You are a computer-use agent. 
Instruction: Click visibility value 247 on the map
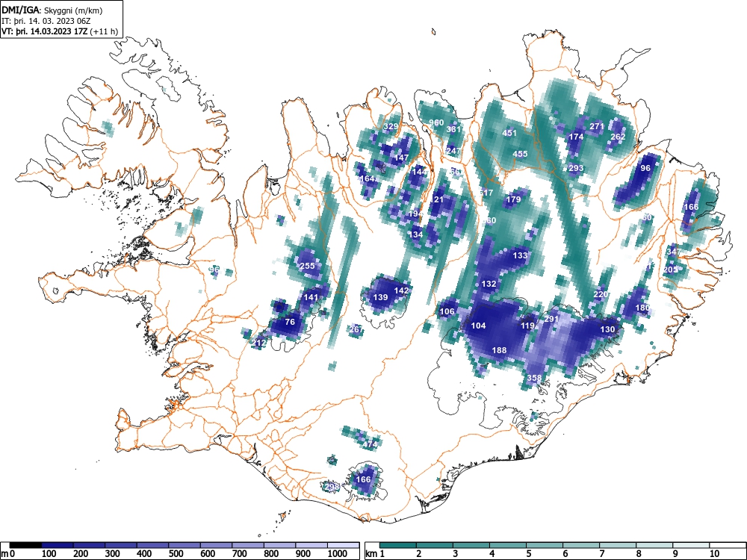454,151
